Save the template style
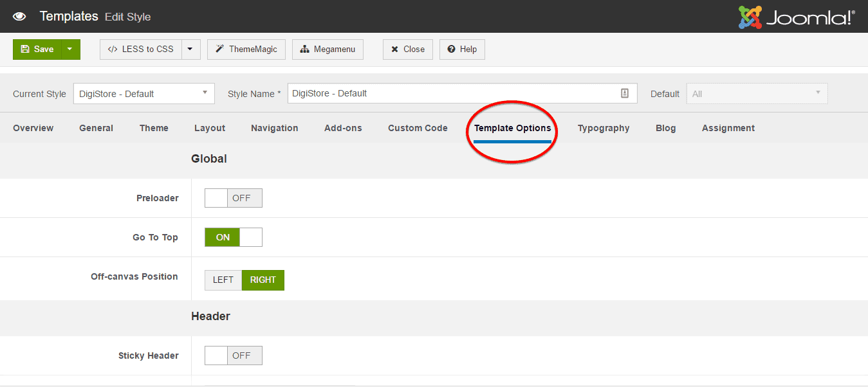The width and height of the screenshot is (868, 387). [x=37, y=50]
